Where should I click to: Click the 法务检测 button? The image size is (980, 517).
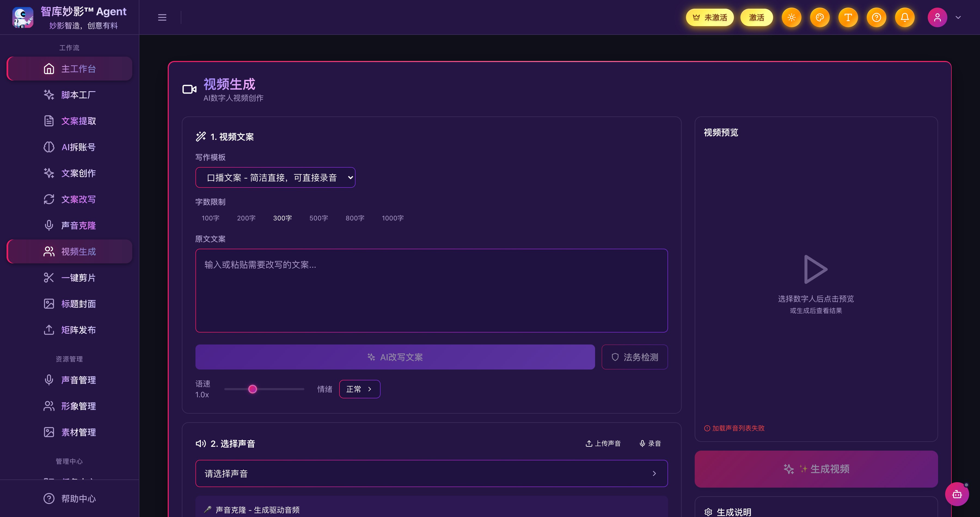[x=634, y=357]
